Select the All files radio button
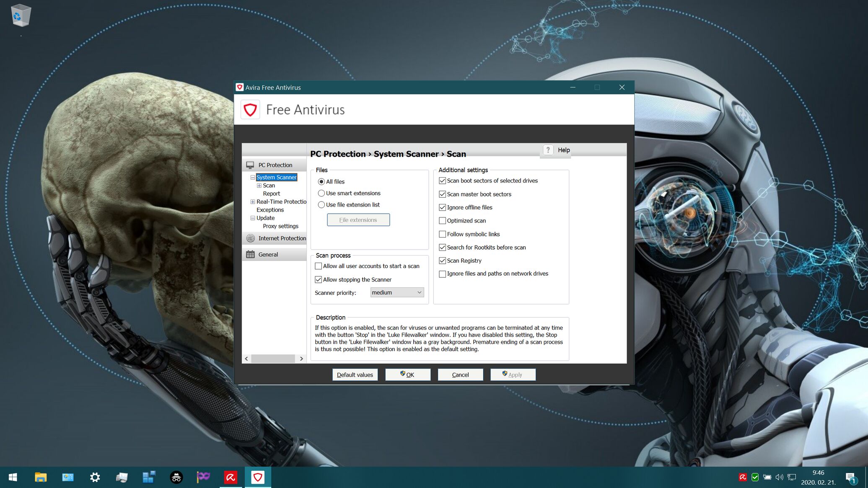Viewport: 868px width, 488px height. coord(321,181)
